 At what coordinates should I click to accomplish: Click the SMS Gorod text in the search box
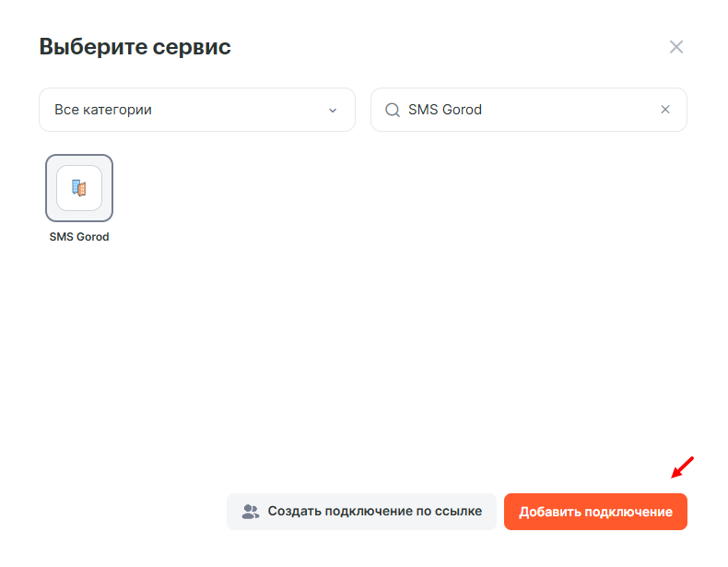(445, 110)
